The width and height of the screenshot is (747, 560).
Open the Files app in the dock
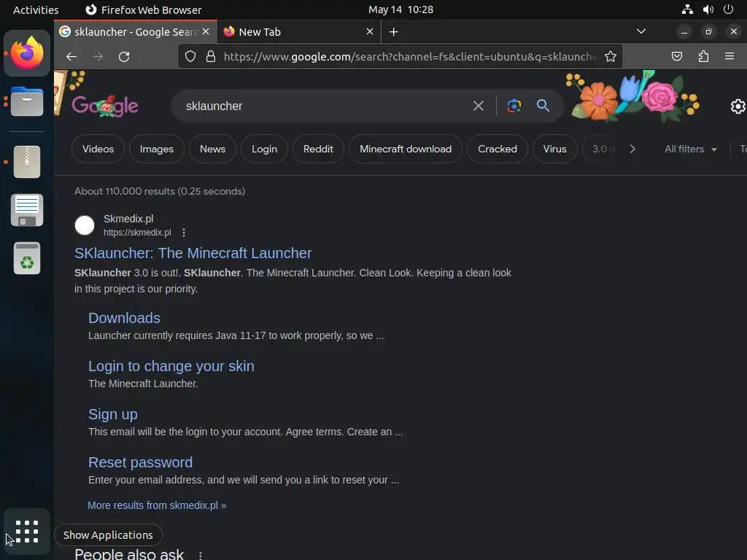[27, 101]
